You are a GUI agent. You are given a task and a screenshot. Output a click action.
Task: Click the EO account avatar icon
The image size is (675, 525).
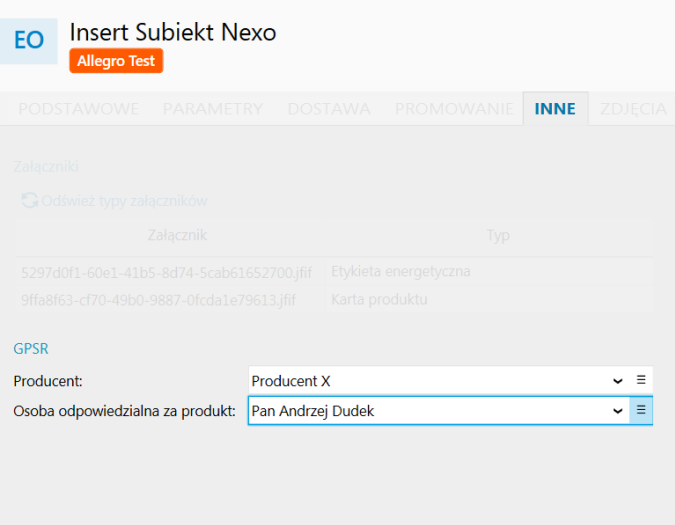click(x=28, y=41)
